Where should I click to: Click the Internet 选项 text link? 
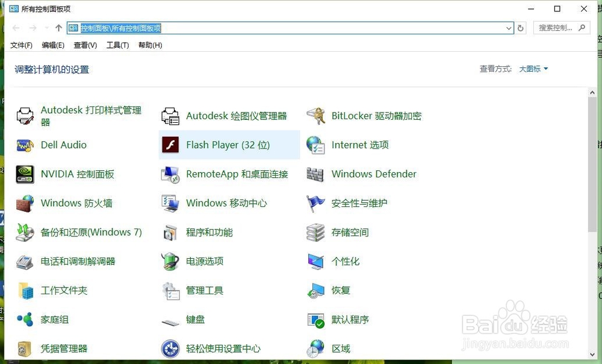point(360,145)
